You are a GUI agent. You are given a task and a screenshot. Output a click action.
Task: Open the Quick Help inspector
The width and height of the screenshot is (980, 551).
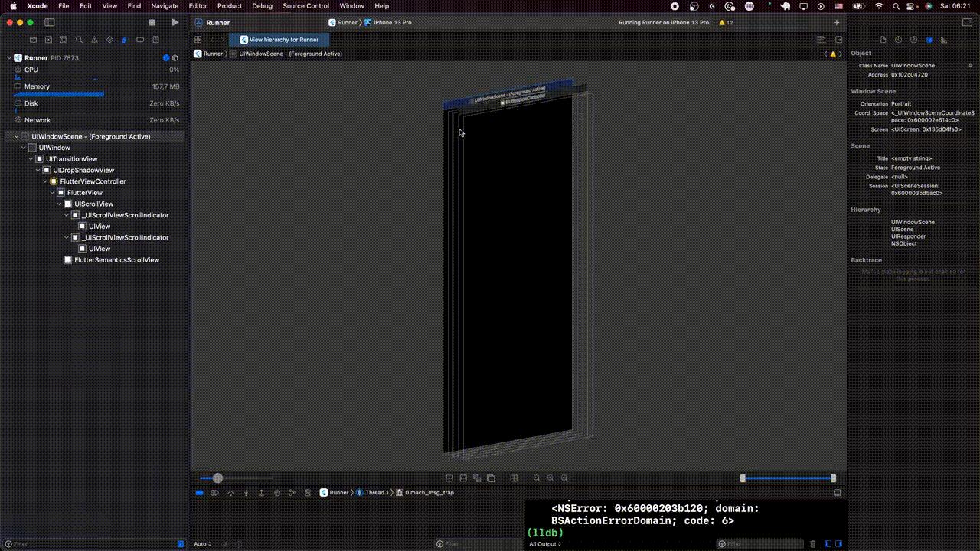click(x=913, y=38)
